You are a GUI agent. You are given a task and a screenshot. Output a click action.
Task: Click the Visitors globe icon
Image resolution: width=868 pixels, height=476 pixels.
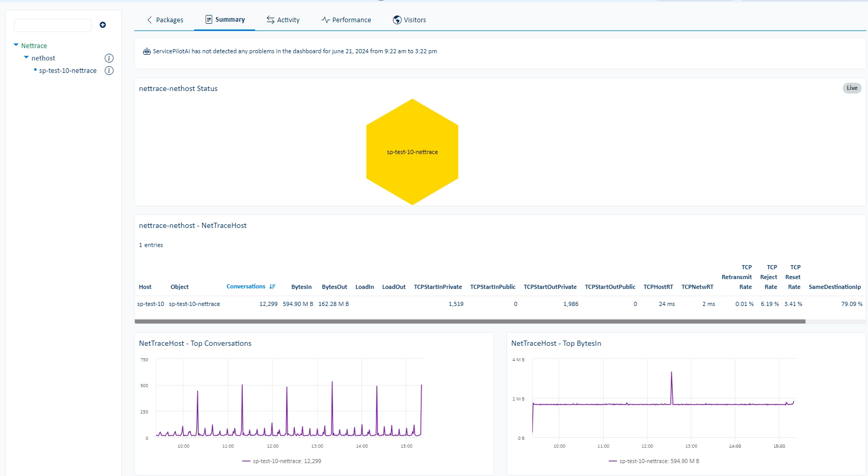point(397,20)
